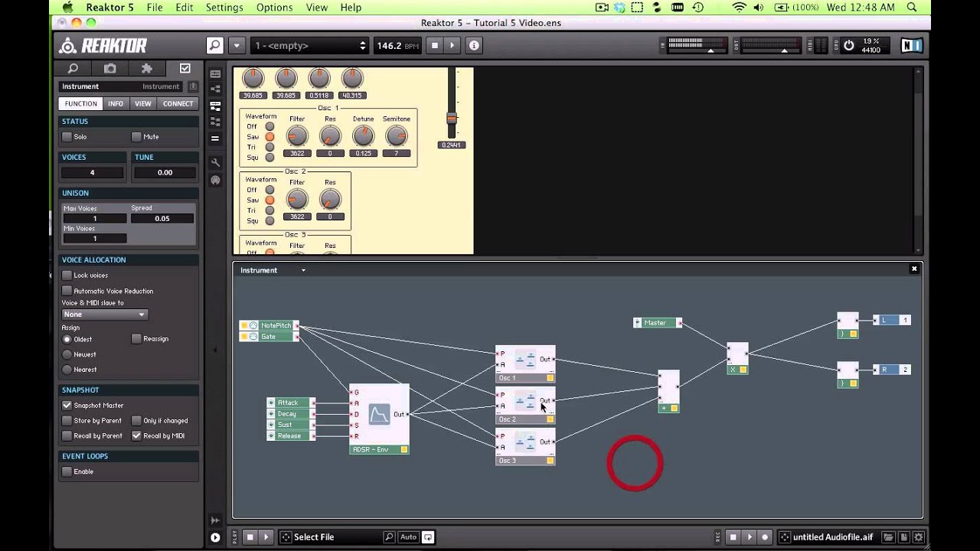Screen dimensions: 980x551
Task: Click the structure view icon in the vertical toolbar
Action: (215, 90)
